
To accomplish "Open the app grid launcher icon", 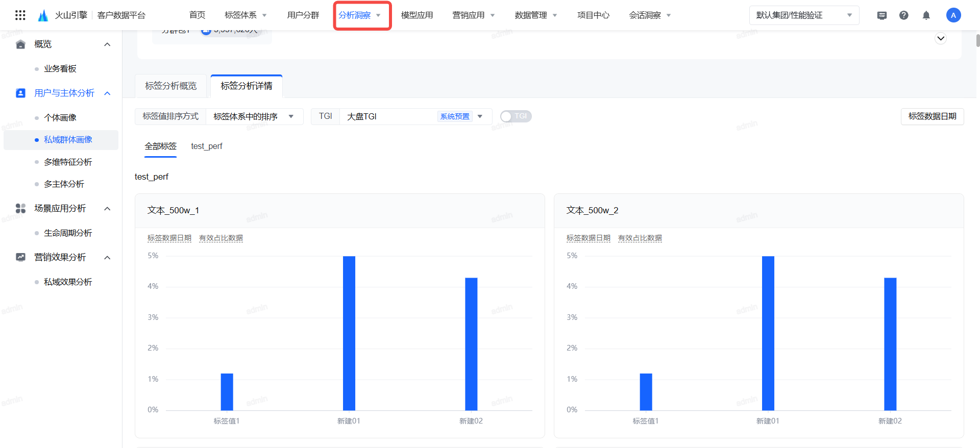I will [20, 15].
